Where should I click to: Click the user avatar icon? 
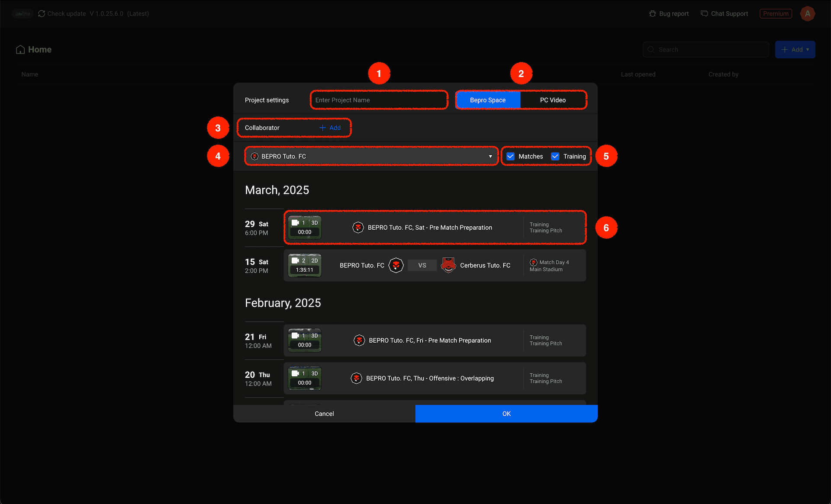pos(807,13)
